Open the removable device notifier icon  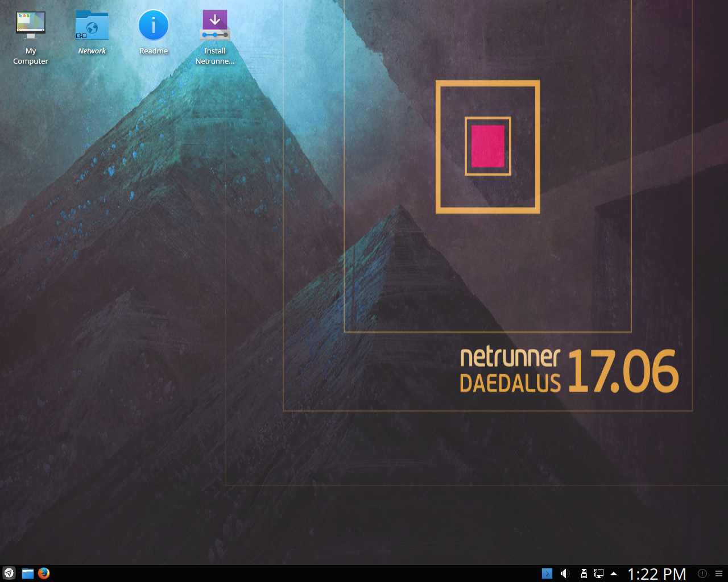pos(584,573)
